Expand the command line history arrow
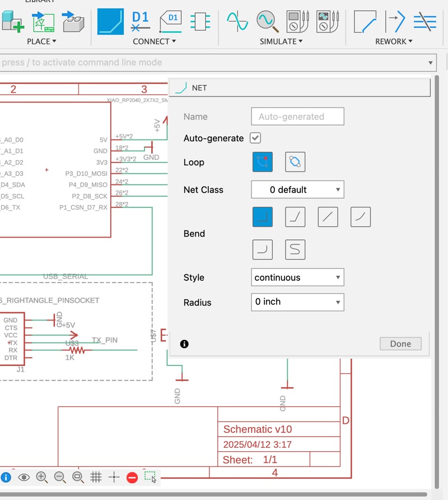448x500 pixels. pyautogui.click(x=430, y=63)
